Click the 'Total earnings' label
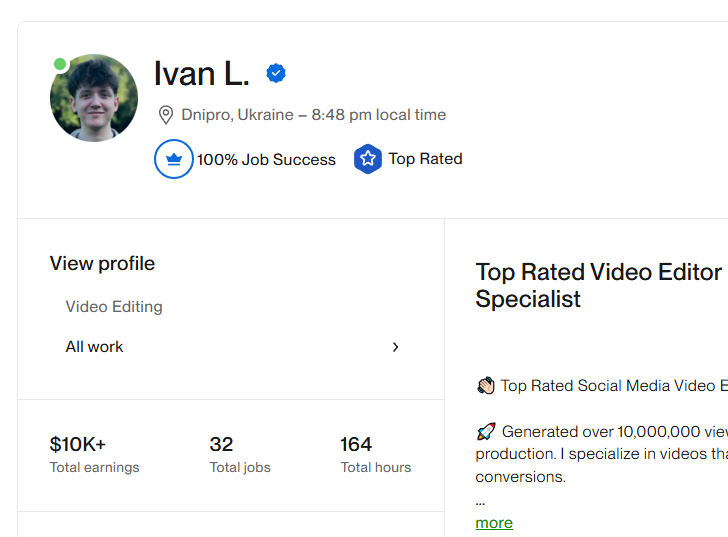Screen dimensions: 728x537 [x=95, y=467]
